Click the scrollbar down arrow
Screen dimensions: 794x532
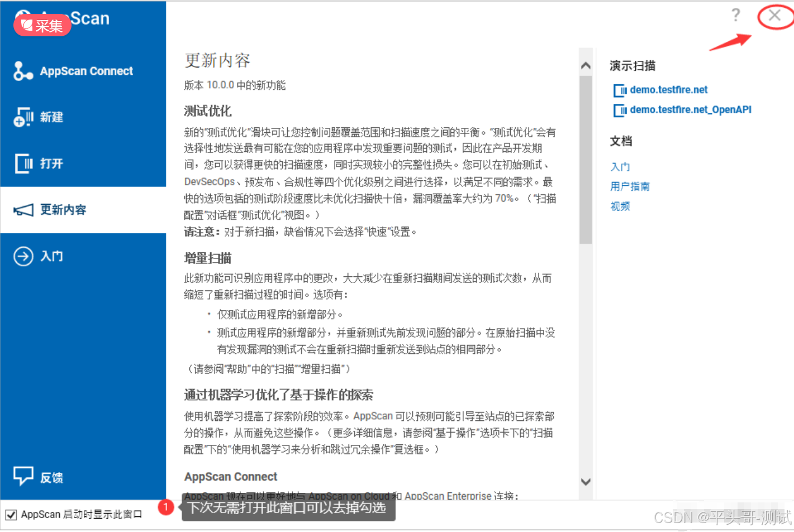(585, 482)
